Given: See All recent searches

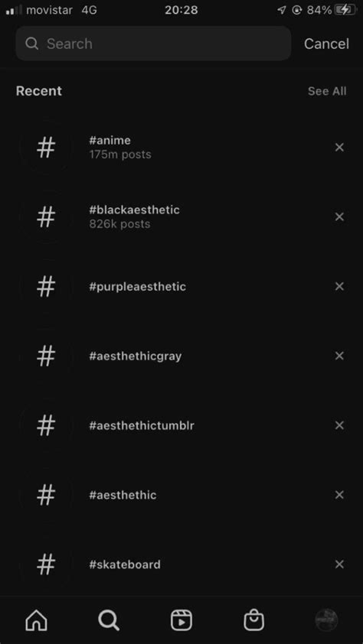Looking at the screenshot, I should 327,91.
